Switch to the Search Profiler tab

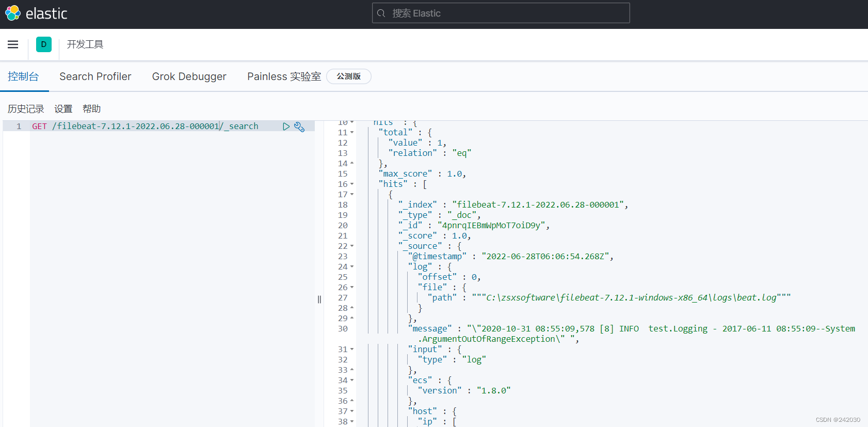[95, 76]
